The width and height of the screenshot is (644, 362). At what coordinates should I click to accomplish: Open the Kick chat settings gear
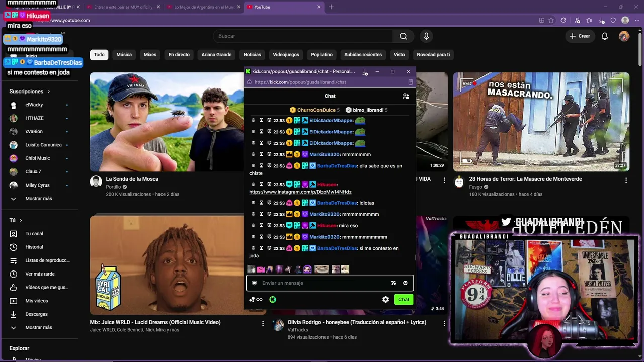coord(385,299)
